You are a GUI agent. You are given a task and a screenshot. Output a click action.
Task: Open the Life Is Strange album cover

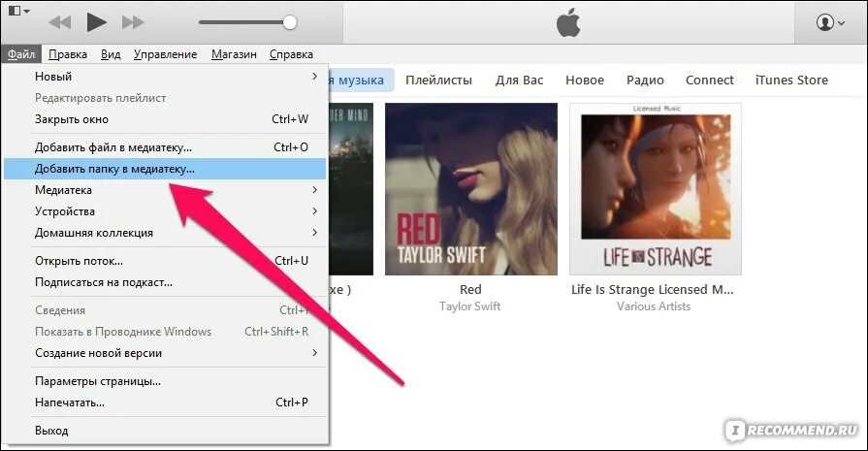click(656, 189)
